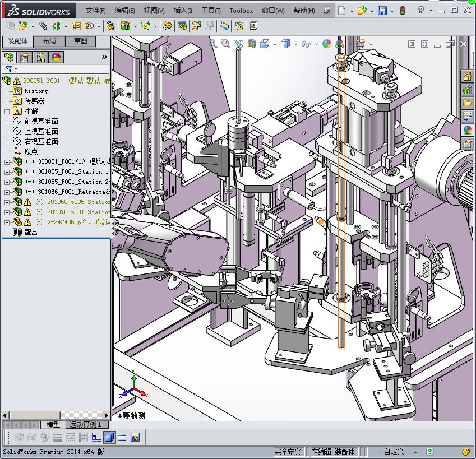This screenshot has height=459, width=476.
Task: Open the FeatureManager design tree tab
Action: coord(8,57)
